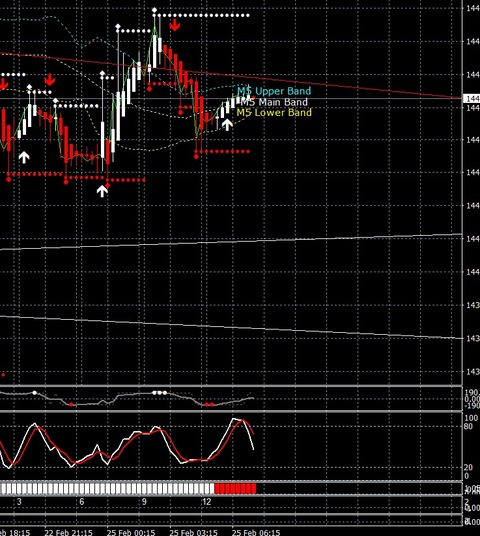
Task: Click the white buy arrow under the lowest red dotted level
Action: coord(102,191)
